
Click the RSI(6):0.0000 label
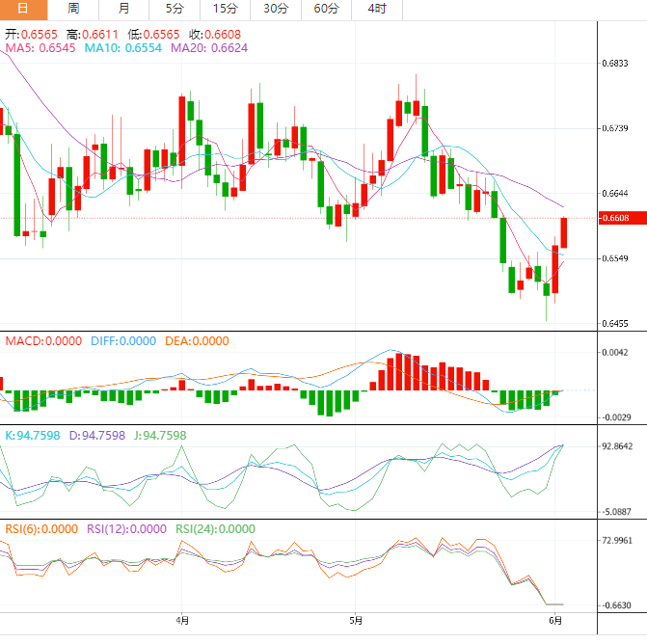point(41,529)
